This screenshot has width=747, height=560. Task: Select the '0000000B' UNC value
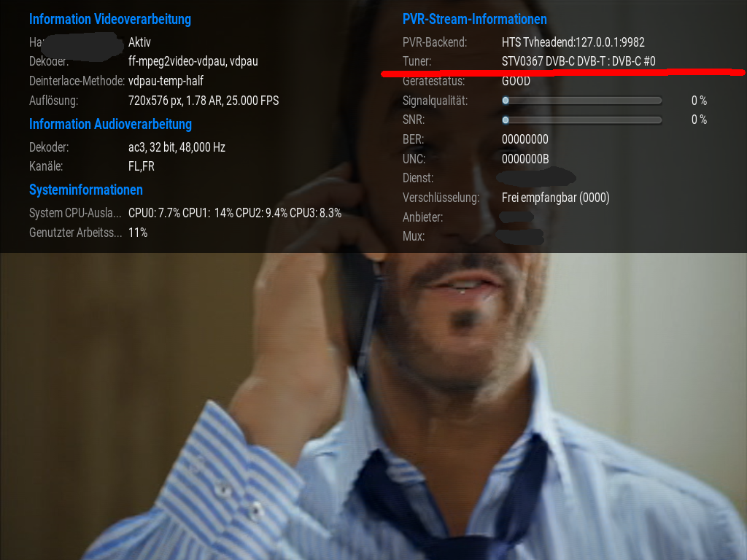pos(525,159)
